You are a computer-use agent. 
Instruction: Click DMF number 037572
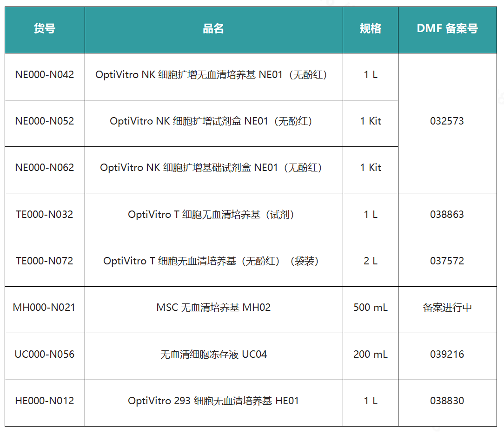[447, 261]
